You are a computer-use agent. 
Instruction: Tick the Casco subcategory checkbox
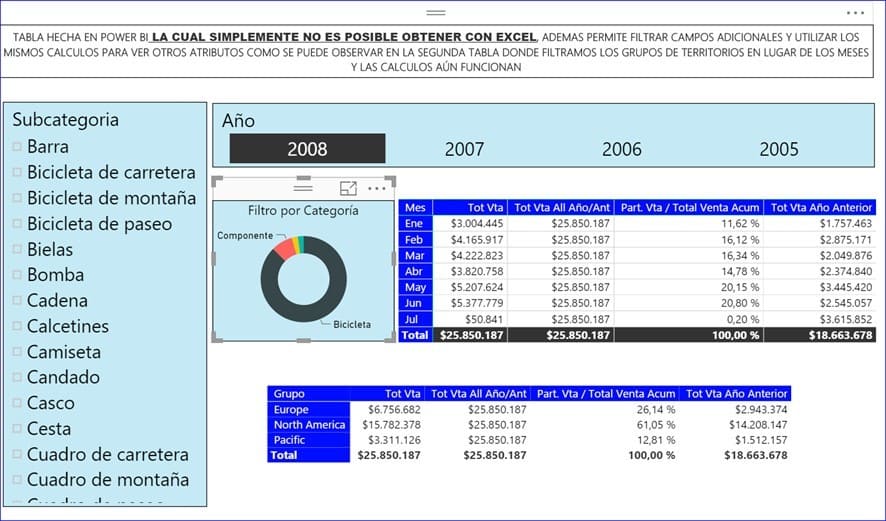pyautogui.click(x=17, y=403)
